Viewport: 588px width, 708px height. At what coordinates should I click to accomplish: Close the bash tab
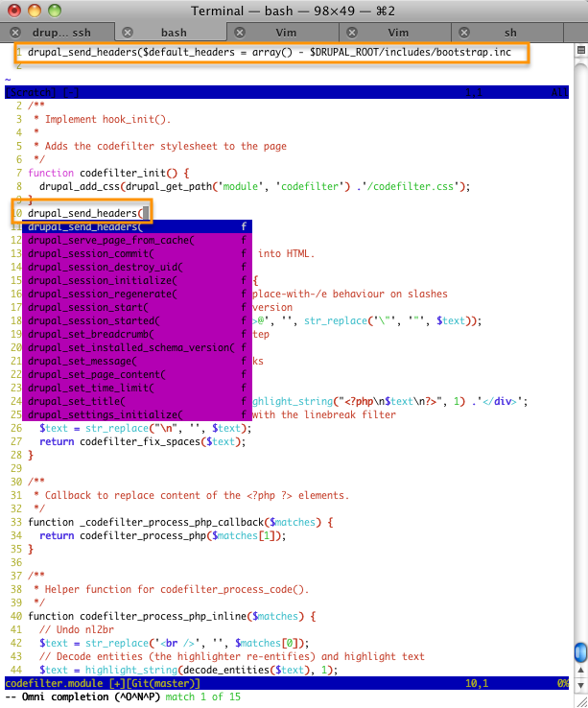[x=128, y=33]
